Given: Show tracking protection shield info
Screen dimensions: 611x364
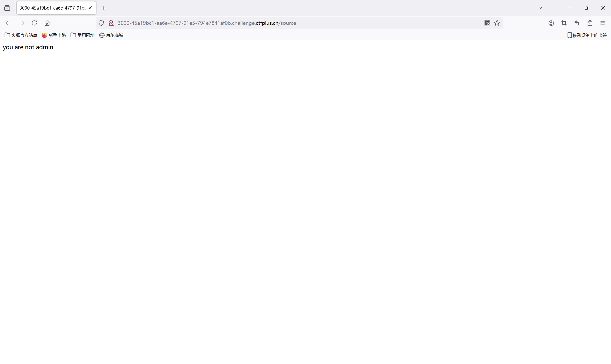Looking at the screenshot, I should tap(101, 23).
